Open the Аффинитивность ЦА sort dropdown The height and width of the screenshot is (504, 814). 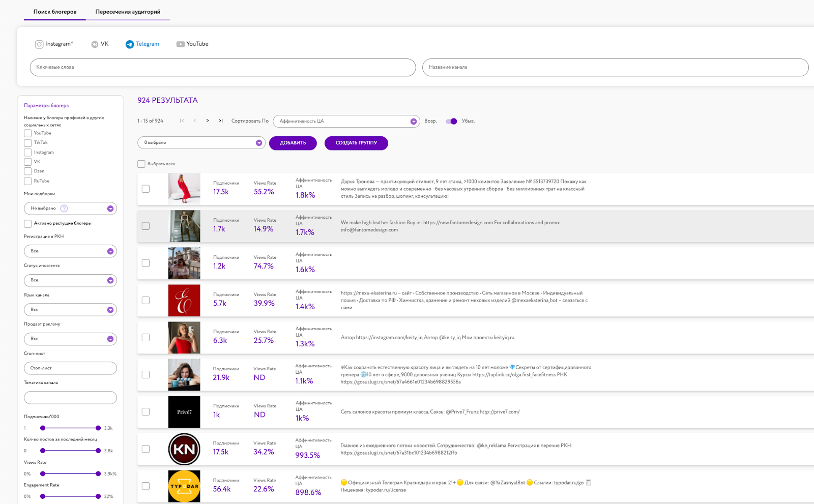tap(346, 121)
